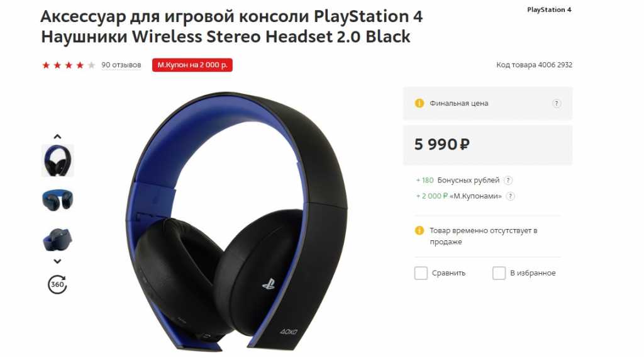Click the PlayStation logo on the headset image
The height and width of the screenshot is (358, 644).
[269, 283]
